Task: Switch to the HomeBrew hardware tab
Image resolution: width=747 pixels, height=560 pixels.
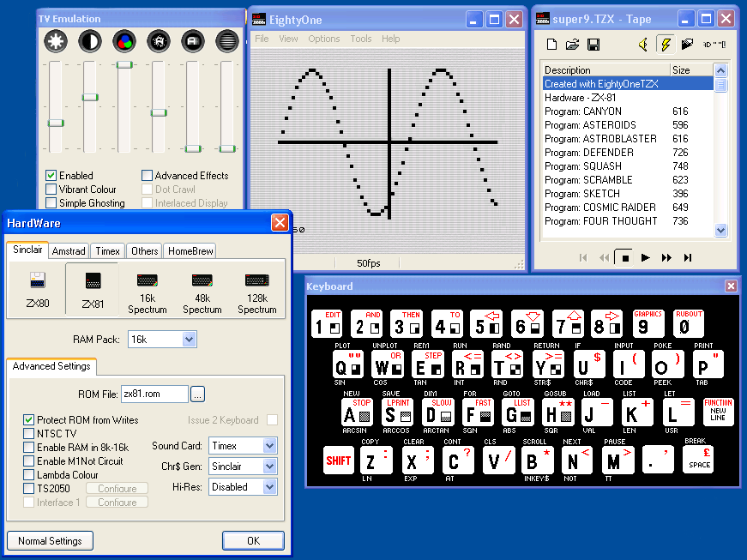Action: 190,251
